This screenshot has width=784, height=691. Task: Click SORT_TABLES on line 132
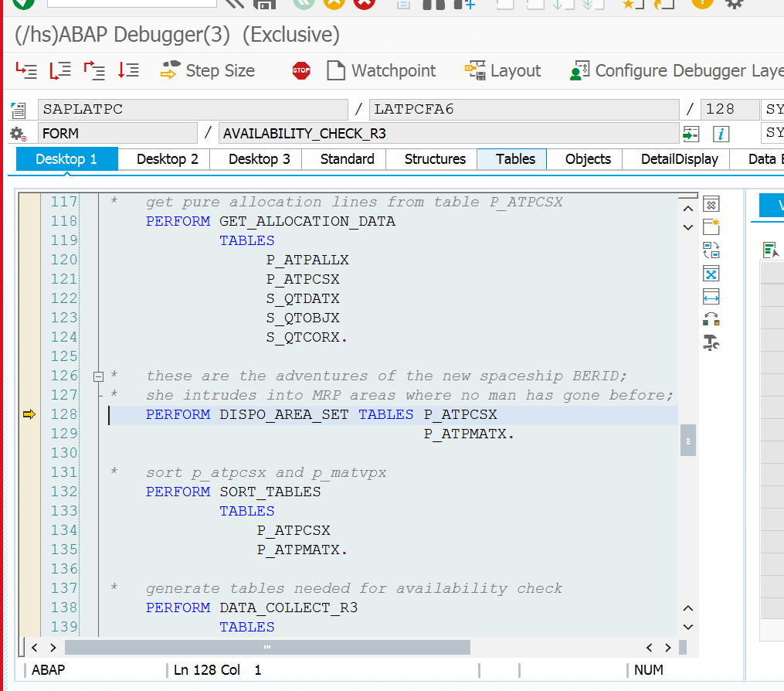tap(270, 492)
